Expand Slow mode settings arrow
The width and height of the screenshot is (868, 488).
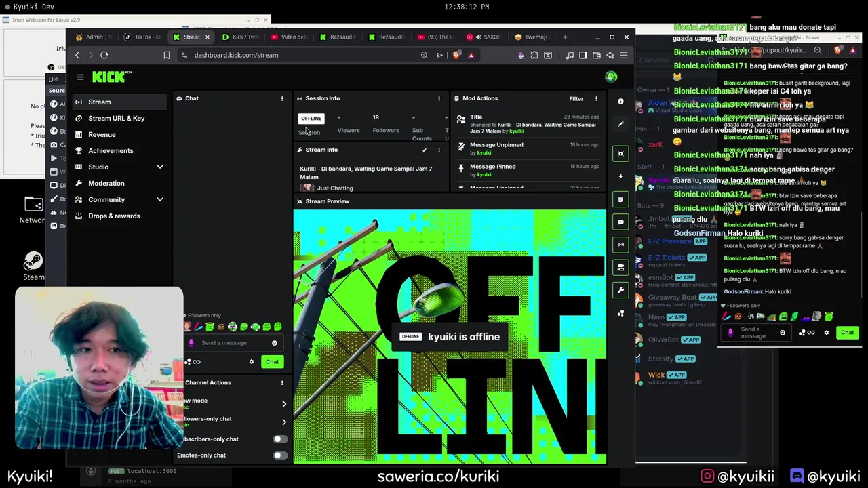(284, 405)
